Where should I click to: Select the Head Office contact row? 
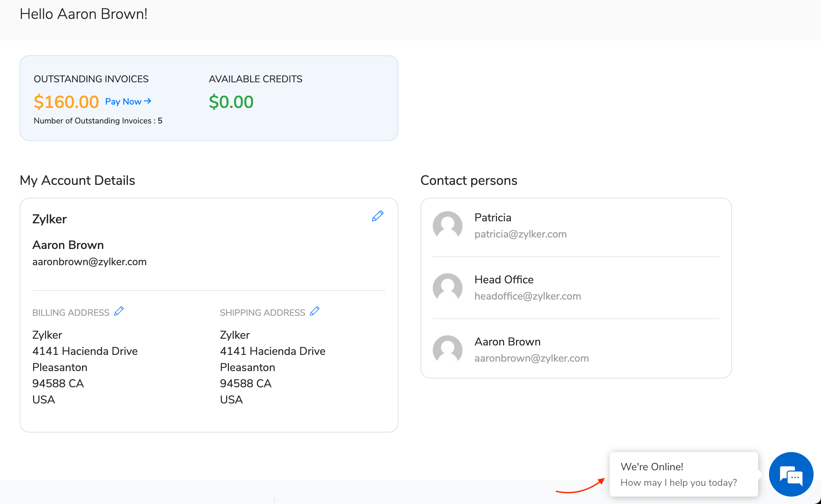coord(574,287)
